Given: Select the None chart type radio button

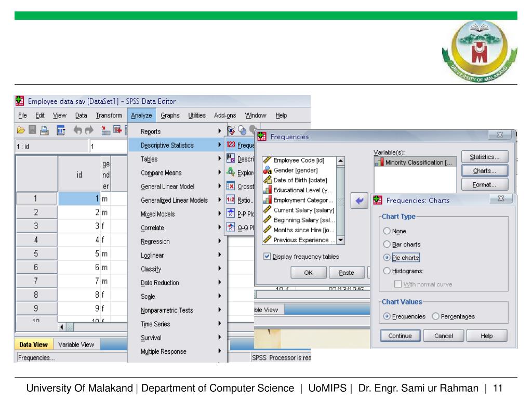Looking at the screenshot, I should 387,231.
